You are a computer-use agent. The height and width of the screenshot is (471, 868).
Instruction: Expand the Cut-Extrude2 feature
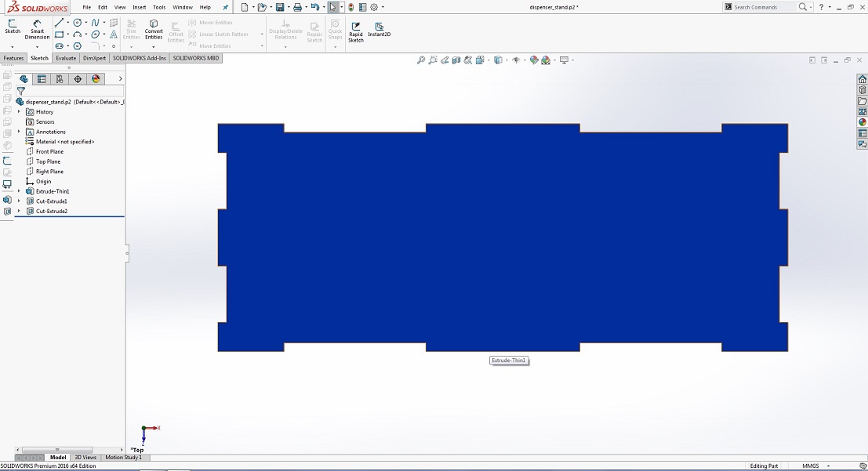click(x=19, y=212)
